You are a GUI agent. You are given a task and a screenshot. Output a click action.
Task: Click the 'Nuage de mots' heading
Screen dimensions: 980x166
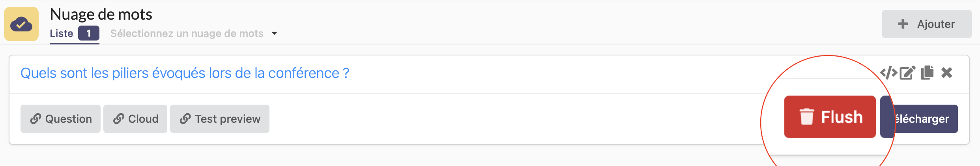coord(101,15)
